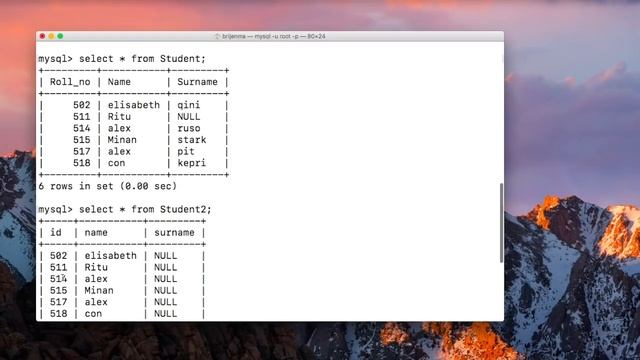The width and height of the screenshot is (640, 360).
Task: Click id 518 in Student2 table
Action: pyautogui.click(x=58, y=313)
